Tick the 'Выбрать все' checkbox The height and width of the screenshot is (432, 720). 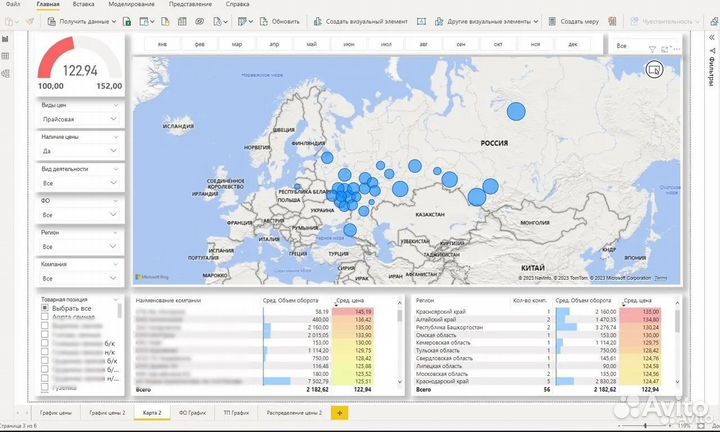tap(45, 308)
